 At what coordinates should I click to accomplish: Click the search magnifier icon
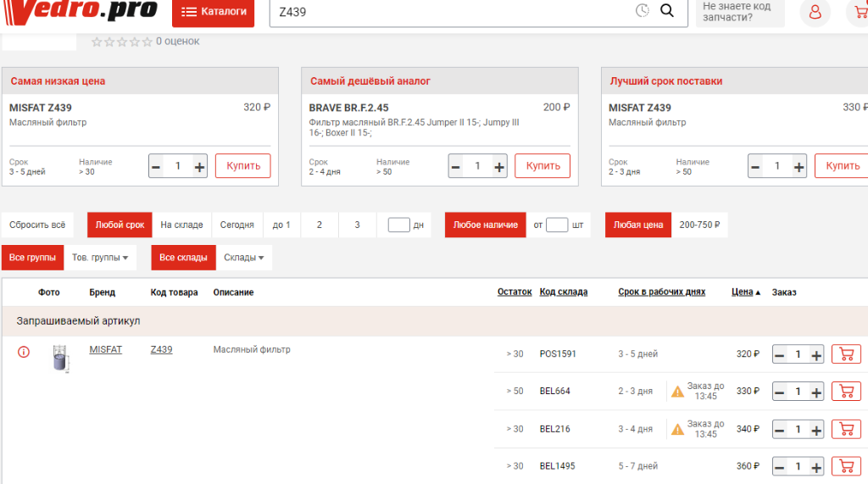point(667,11)
